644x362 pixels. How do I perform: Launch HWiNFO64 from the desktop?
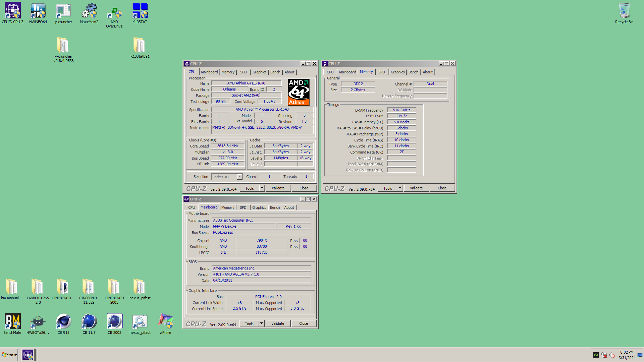click(38, 13)
